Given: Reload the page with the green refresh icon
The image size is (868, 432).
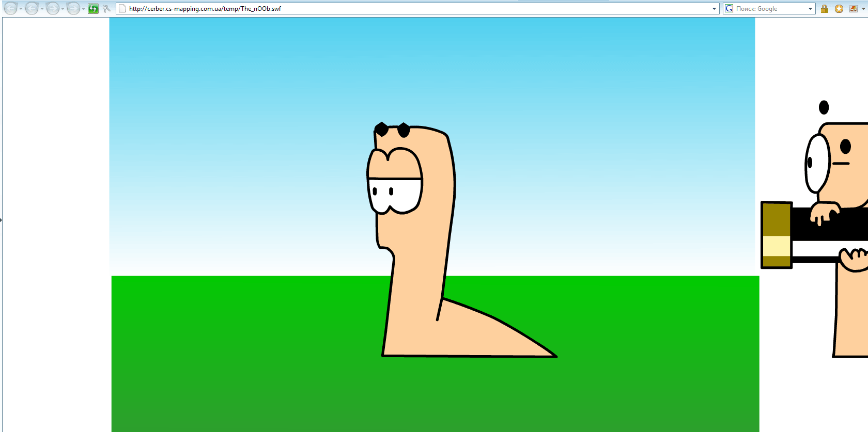Looking at the screenshot, I should (x=93, y=9).
